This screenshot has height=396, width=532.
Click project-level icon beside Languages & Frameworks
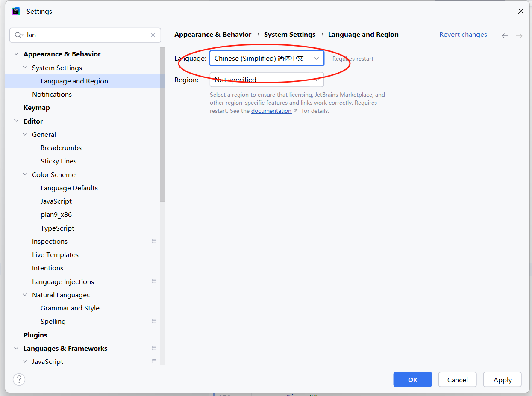click(x=154, y=348)
